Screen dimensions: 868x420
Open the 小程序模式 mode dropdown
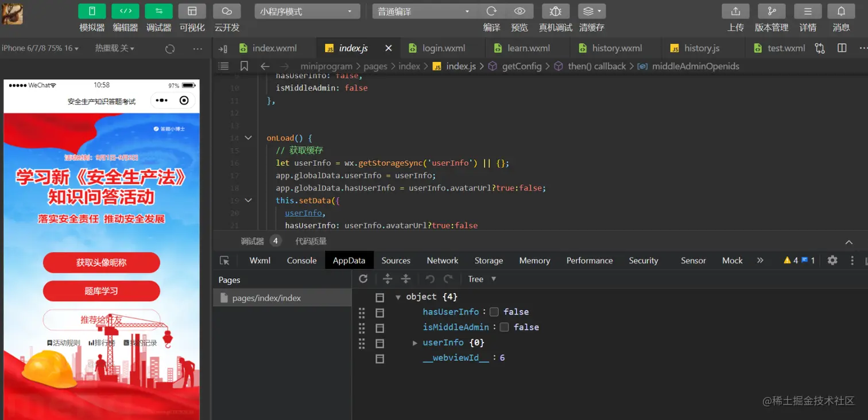pyautogui.click(x=307, y=11)
